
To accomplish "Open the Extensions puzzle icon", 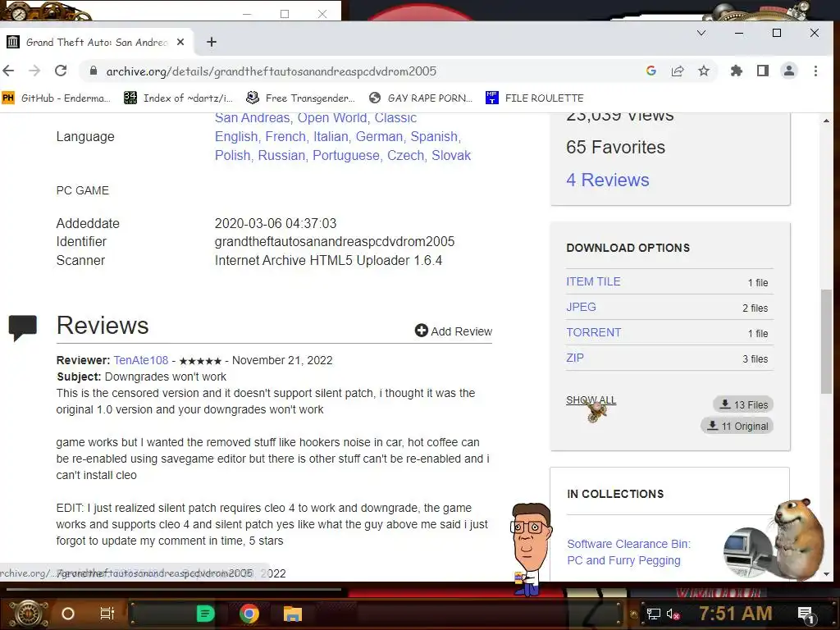I will pyautogui.click(x=737, y=71).
